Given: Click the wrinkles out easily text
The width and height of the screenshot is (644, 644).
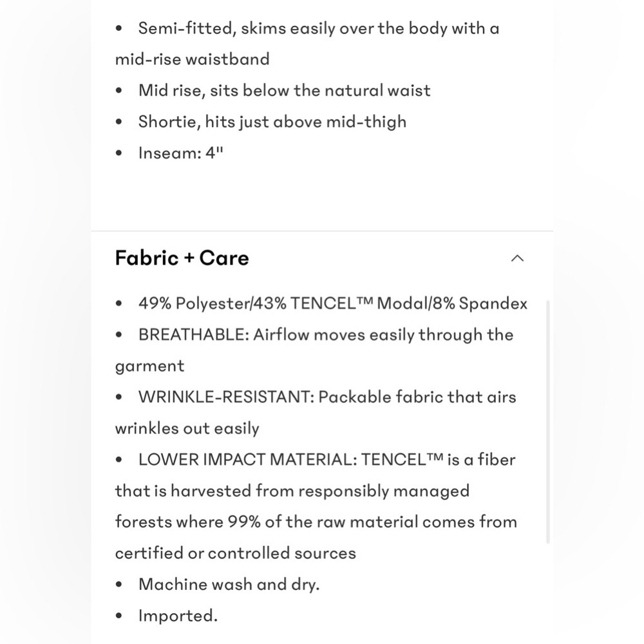Looking at the screenshot, I should [187, 428].
